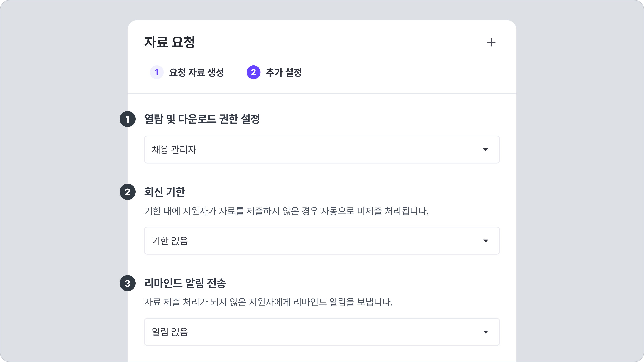Select the 추가 설정 step label
This screenshot has width=644, height=362.
click(284, 72)
